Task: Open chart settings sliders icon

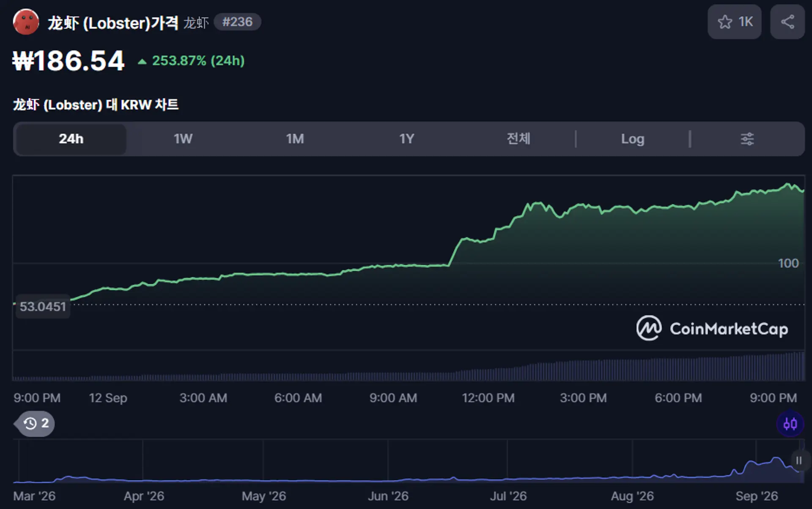Action: pyautogui.click(x=747, y=139)
